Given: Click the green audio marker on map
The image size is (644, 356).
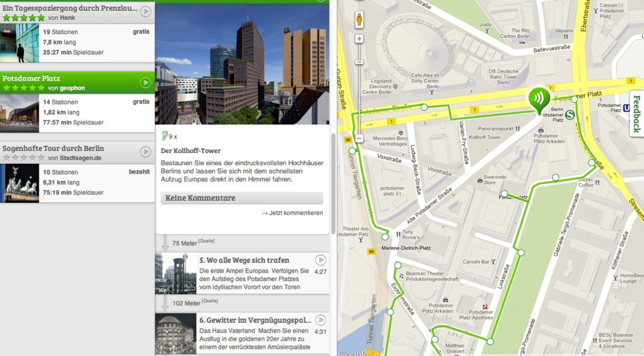Looking at the screenshot, I should coord(538,100).
